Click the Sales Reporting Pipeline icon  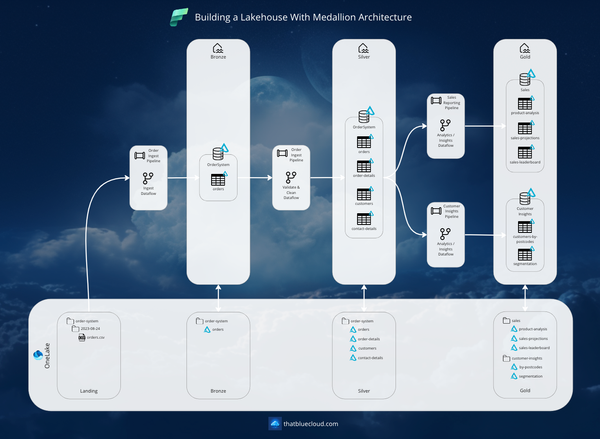coord(434,100)
